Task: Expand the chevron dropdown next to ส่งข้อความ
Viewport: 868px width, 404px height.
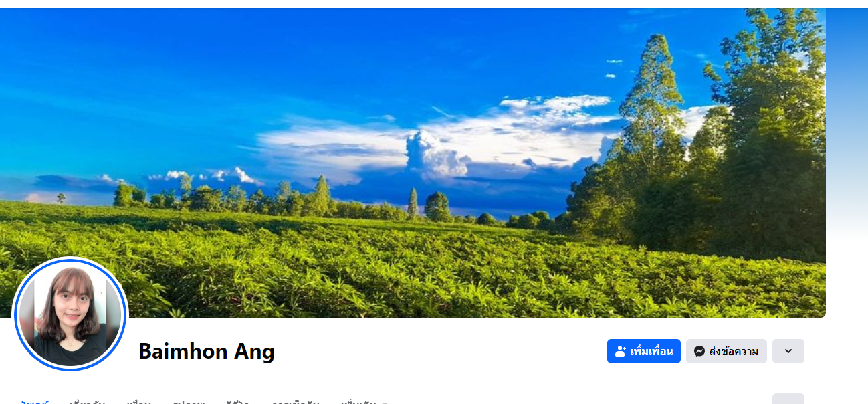Action: tap(788, 351)
